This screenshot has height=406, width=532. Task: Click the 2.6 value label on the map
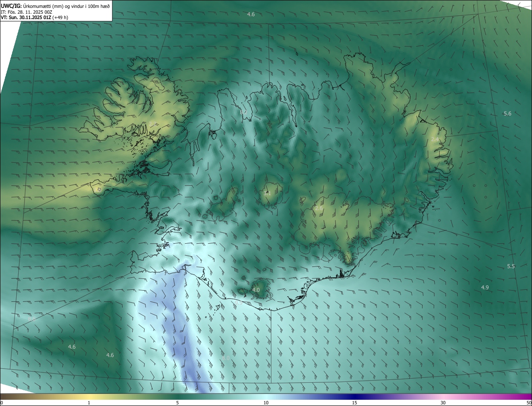point(319,208)
